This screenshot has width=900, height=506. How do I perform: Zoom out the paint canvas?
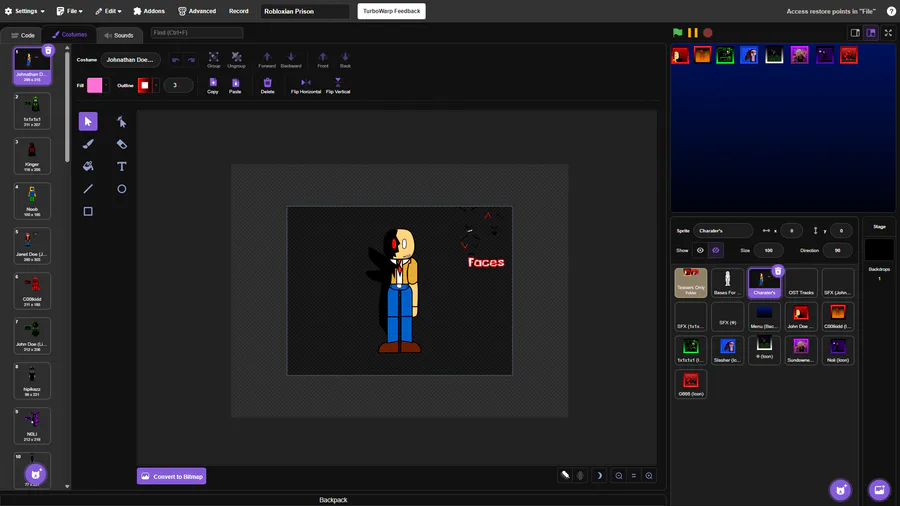[619, 476]
